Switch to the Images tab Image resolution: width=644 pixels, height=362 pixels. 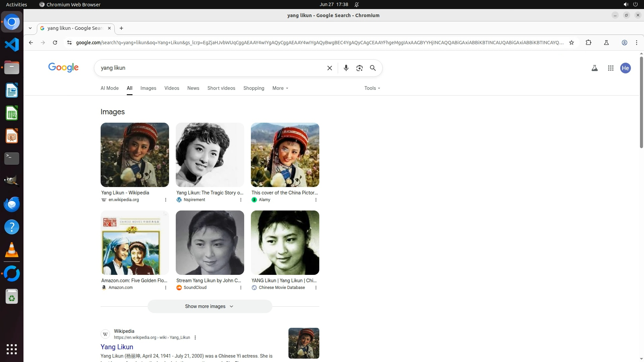click(x=148, y=88)
